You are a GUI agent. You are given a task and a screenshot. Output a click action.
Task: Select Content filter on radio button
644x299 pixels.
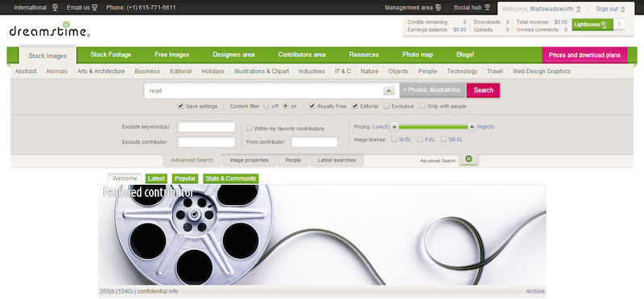pos(286,106)
